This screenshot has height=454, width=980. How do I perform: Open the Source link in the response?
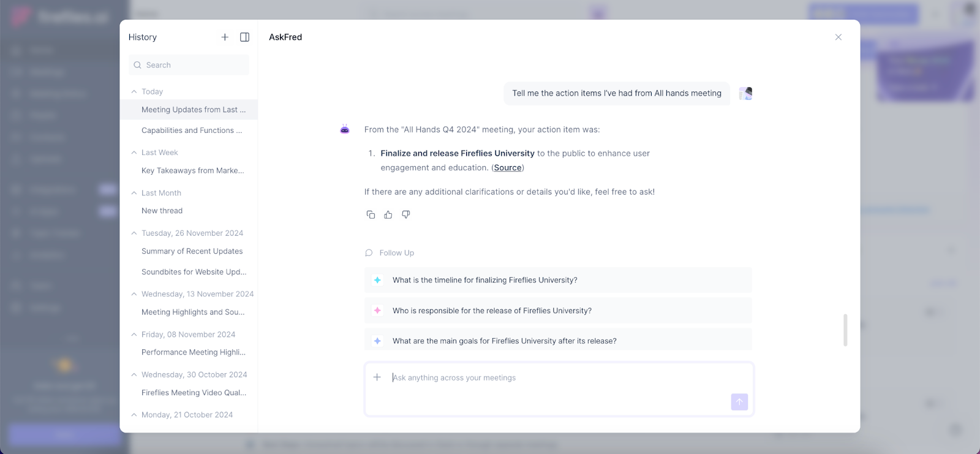[508, 168]
